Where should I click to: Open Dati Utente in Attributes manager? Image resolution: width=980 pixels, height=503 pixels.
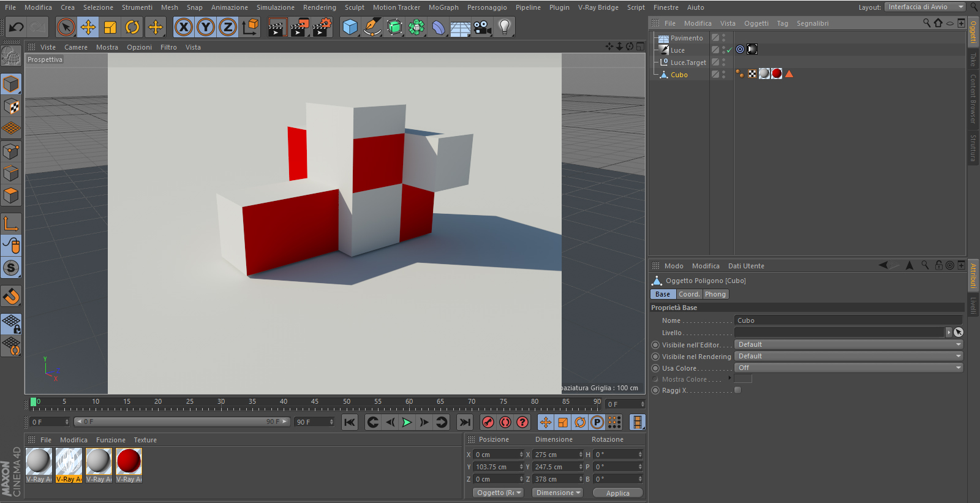[x=746, y=266]
